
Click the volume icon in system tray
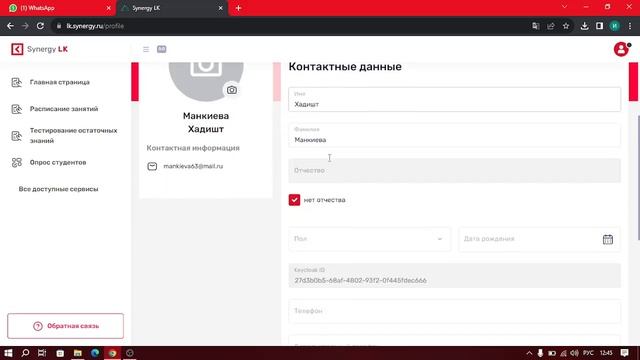[574, 353]
